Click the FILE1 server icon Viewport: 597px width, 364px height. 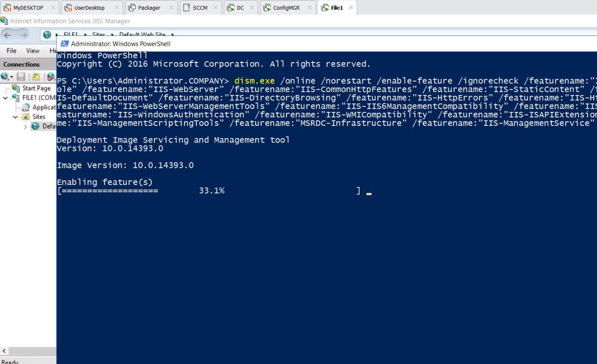click(16, 98)
